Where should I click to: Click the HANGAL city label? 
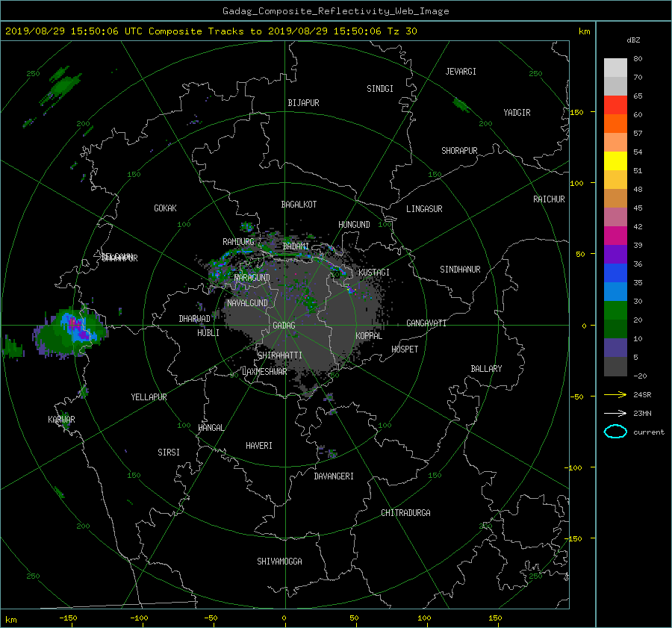tap(211, 428)
